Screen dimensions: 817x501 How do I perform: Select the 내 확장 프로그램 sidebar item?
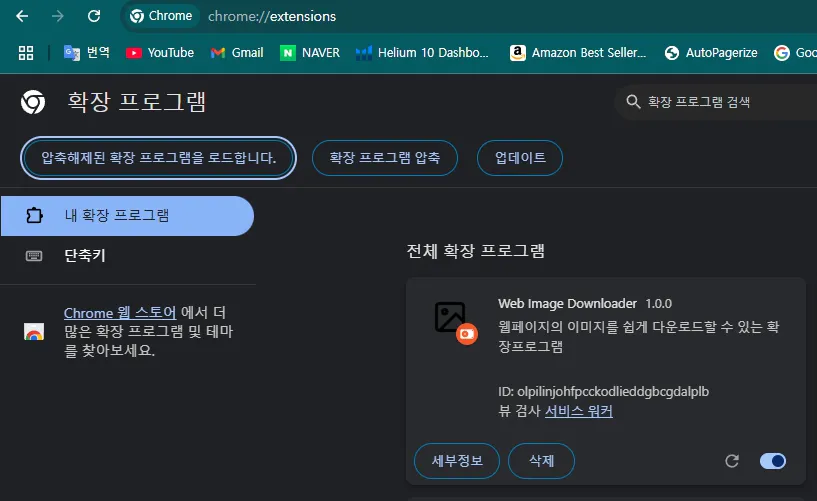(x=127, y=216)
